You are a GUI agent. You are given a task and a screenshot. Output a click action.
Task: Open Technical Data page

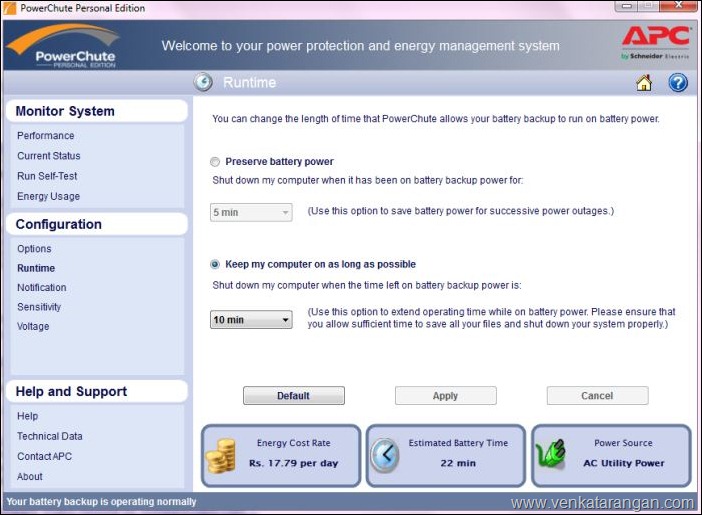pos(50,436)
